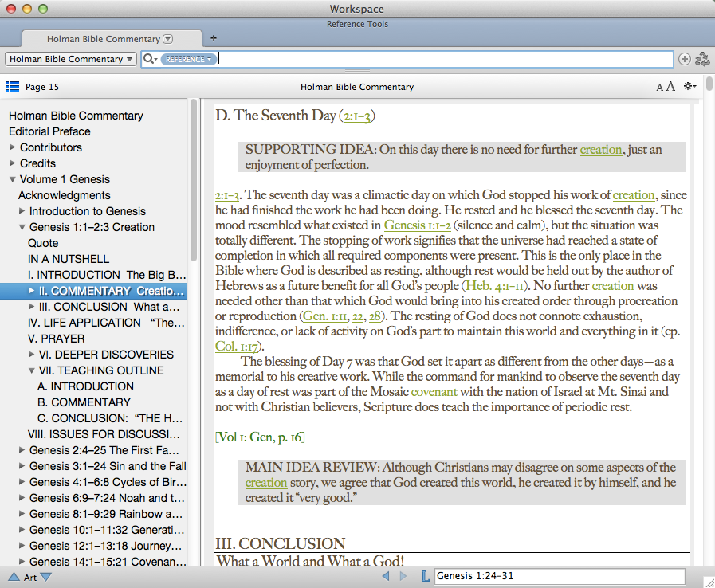This screenshot has width=715, height=588.
Task: Expand the Credits tree item
Action: [x=12, y=163]
